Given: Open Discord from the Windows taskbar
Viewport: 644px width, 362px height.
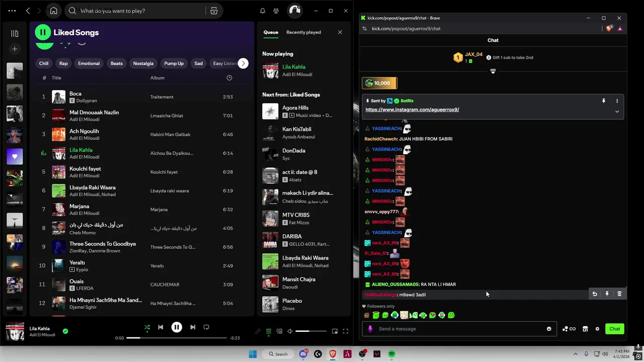Looking at the screenshot, I should pyautogui.click(x=303, y=354).
